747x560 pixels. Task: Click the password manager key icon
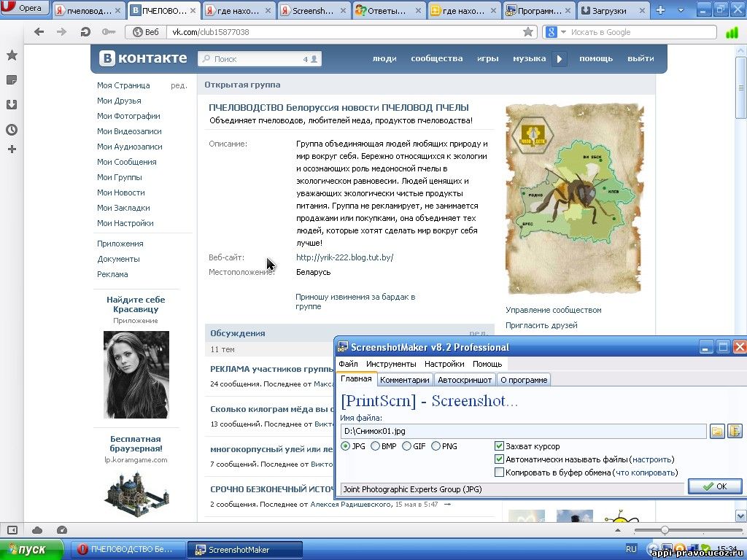point(109,32)
